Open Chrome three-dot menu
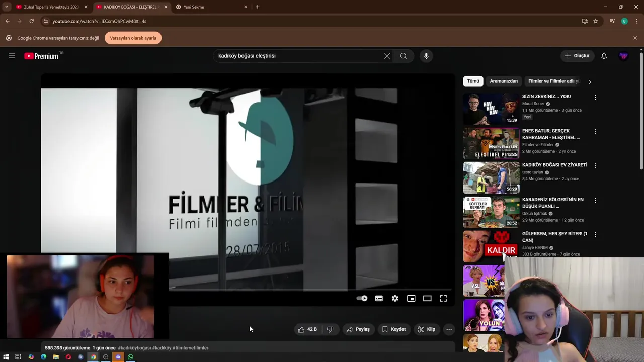This screenshot has width=644, height=362. (x=636, y=21)
